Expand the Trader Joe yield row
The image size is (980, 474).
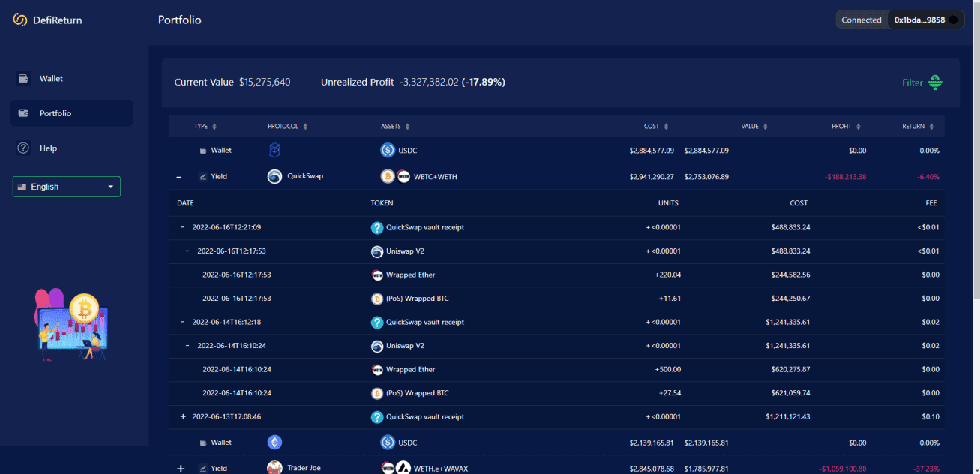click(180, 469)
